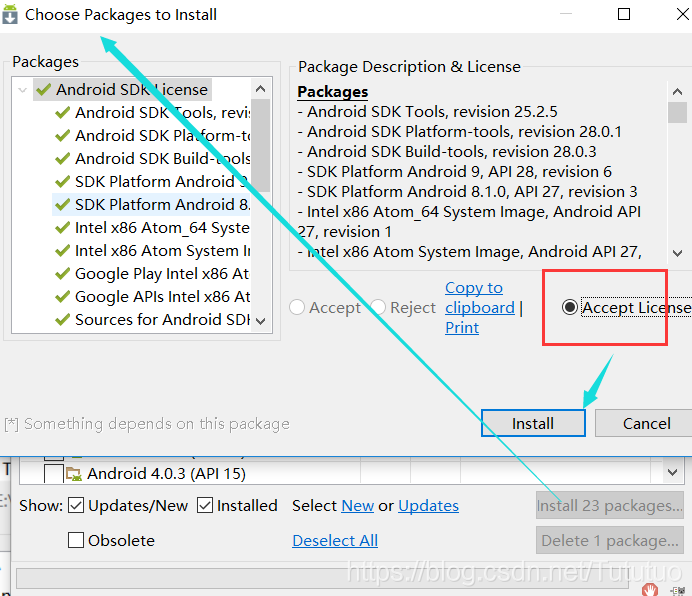Click SDK Manager list scroll down arrow
Screen dimensions: 692x596
673,472
